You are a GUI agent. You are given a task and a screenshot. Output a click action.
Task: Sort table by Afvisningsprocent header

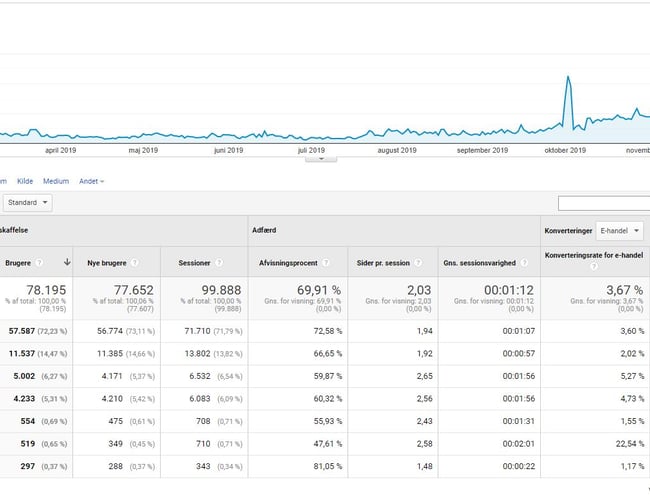[x=288, y=263]
